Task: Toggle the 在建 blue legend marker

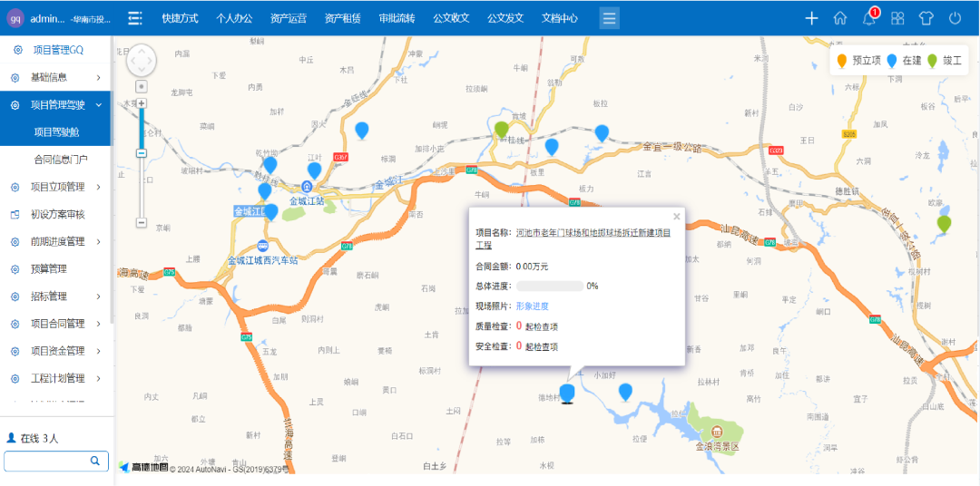Action: 891,61
